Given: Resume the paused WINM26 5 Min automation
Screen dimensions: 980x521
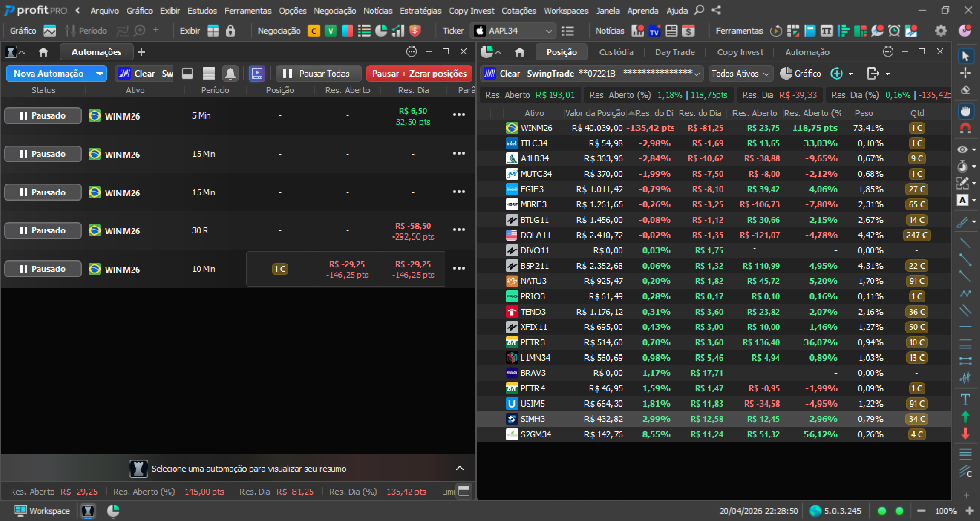Looking at the screenshot, I should coord(43,115).
